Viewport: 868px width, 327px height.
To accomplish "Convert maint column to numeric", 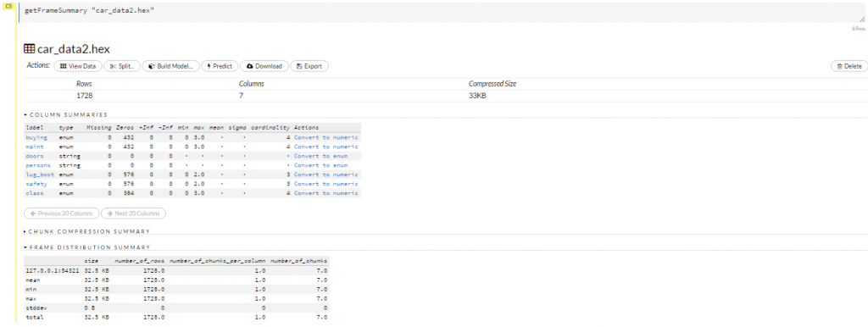I will point(326,147).
